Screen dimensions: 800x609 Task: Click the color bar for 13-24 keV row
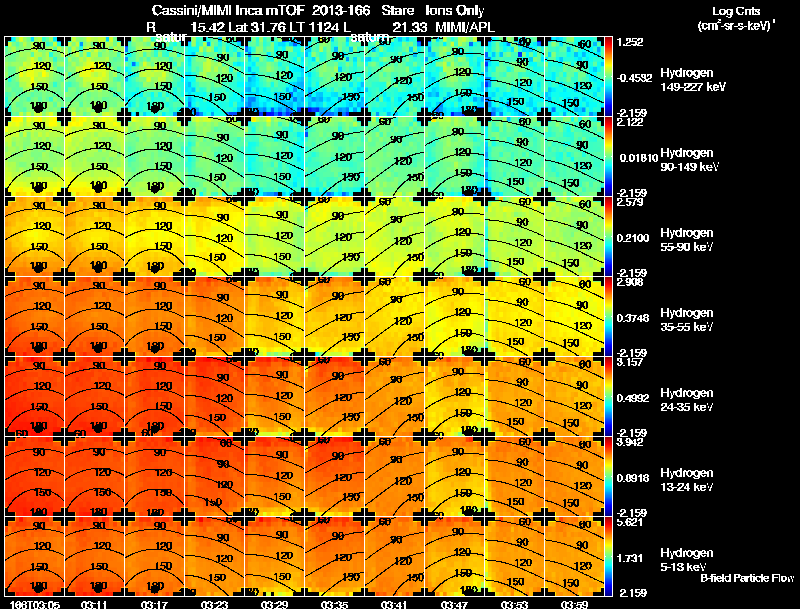[608, 477]
